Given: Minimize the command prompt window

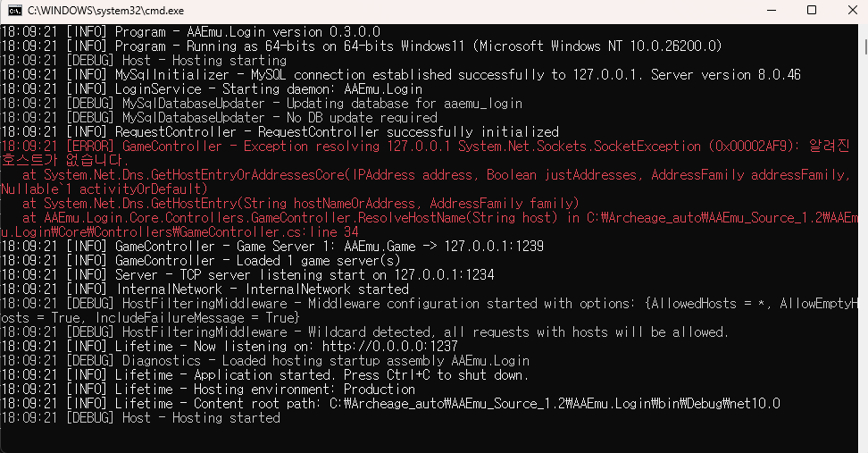Looking at the screenshot, I should 772,11.
